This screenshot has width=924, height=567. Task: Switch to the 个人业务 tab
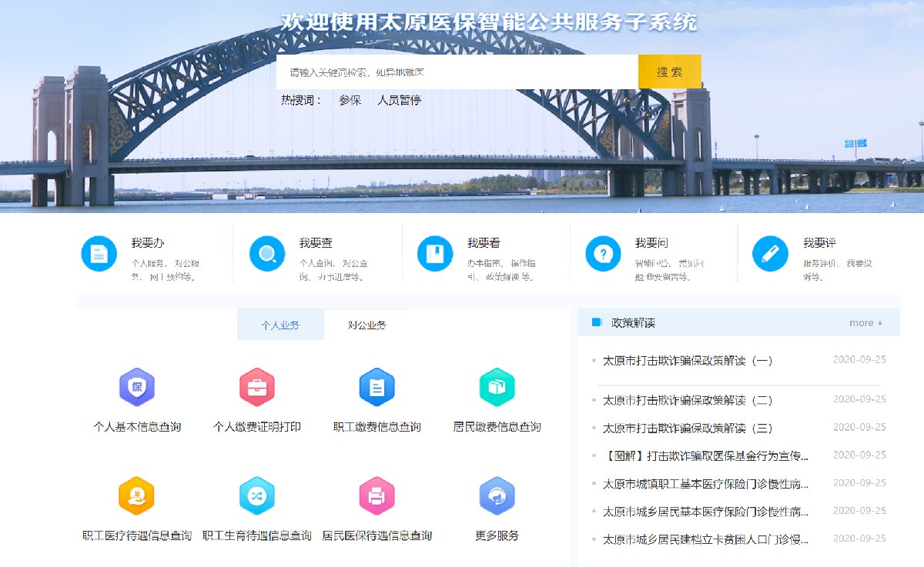(x=280, y=325)
